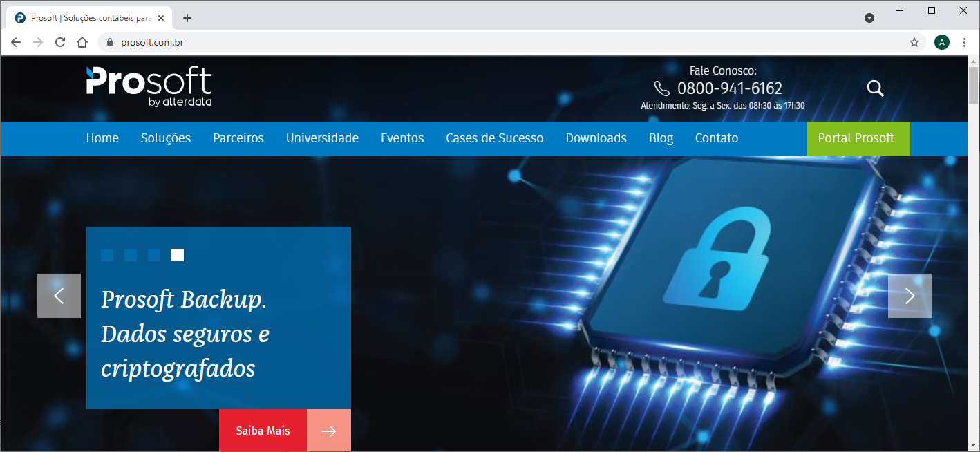Click the 0800-941-6162 phone number
The image size is (980, 452).
pos(730,88)
